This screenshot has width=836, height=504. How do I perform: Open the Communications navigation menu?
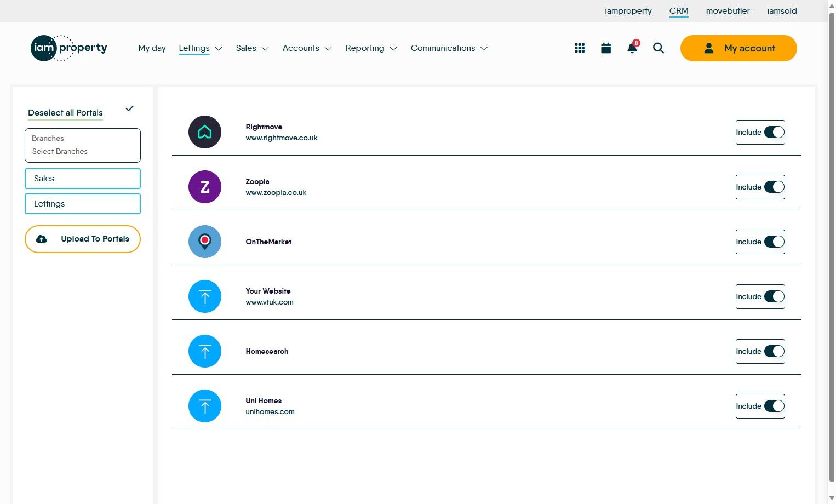[x=443, y=48]
